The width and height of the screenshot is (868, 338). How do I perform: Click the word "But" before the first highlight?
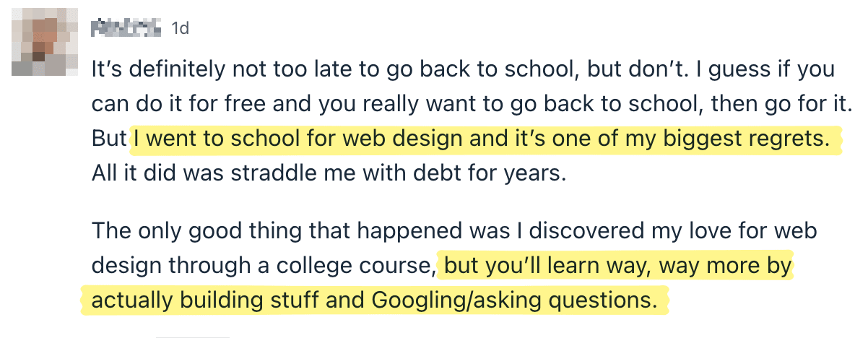click(109, 139)
